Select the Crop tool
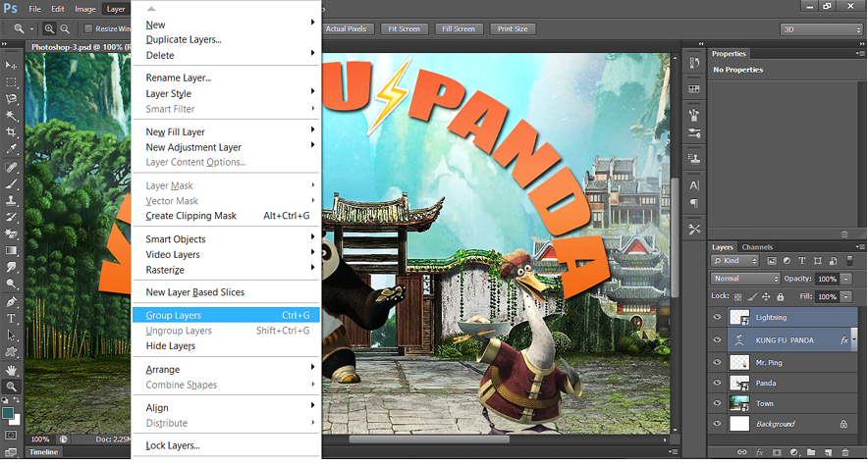This screenshot has height=465, width=868. coord(11,132)
